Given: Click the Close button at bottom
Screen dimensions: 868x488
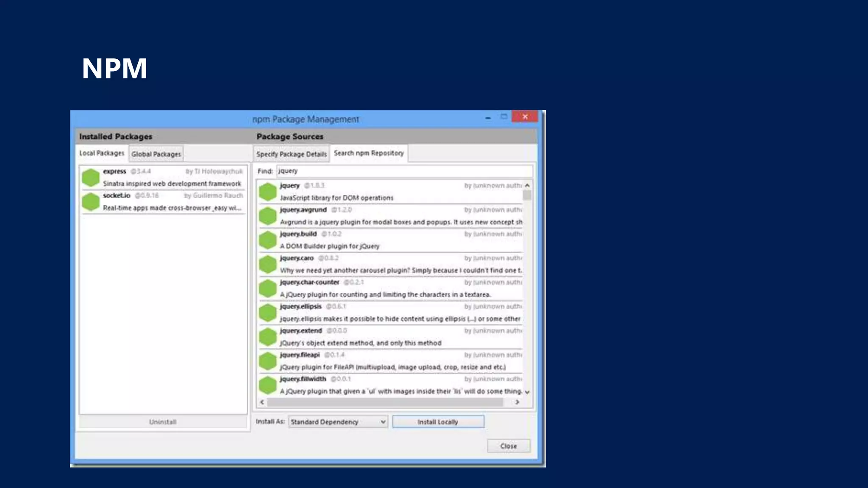Looking at the screenshot, I should 508,446.
